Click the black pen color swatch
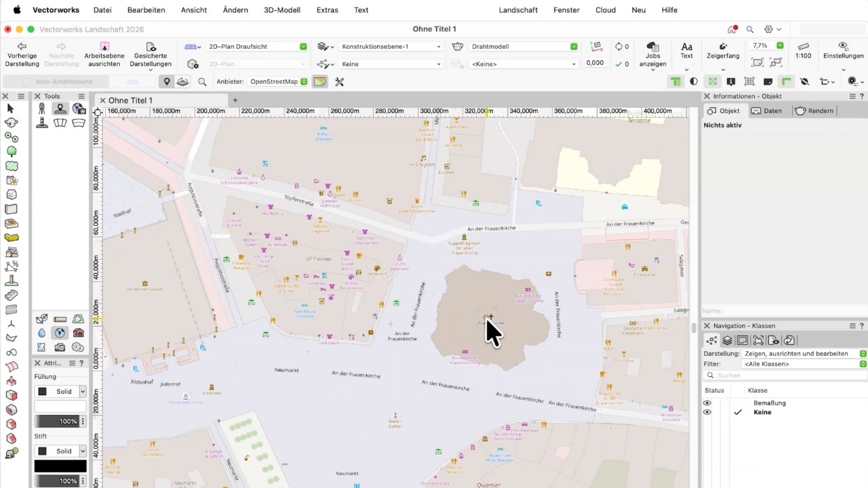 [60, 466]
